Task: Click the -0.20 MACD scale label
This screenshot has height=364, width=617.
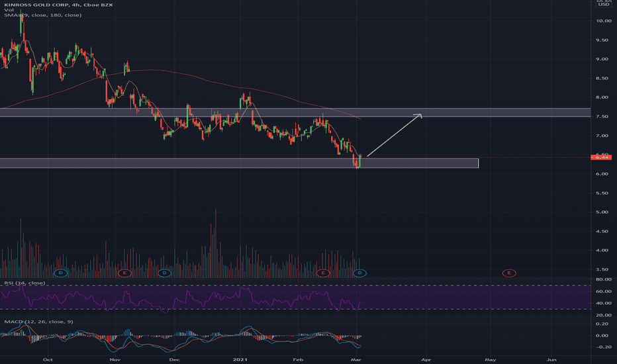Action: (603, 347)
